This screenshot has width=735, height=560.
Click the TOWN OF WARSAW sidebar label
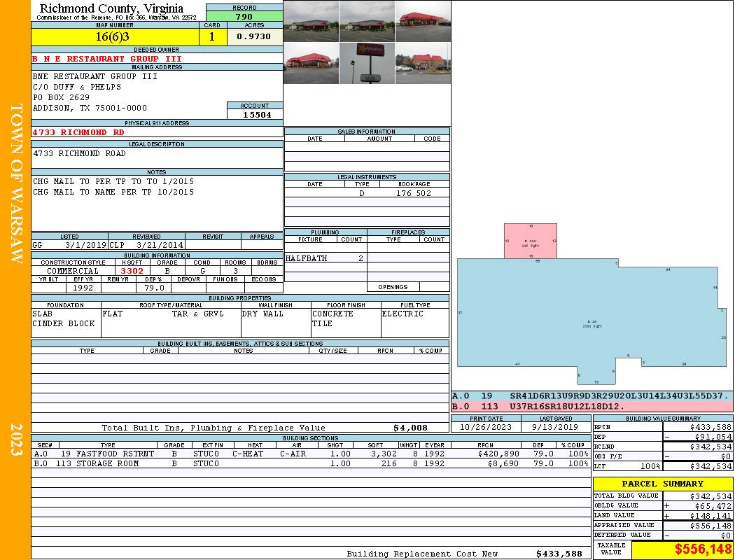(x=16, y=183)
